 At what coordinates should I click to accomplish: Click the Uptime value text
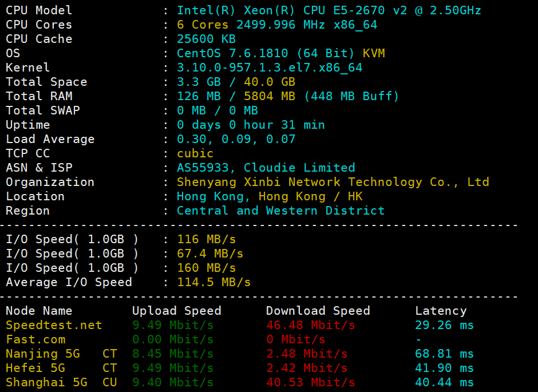coord(250,125)
